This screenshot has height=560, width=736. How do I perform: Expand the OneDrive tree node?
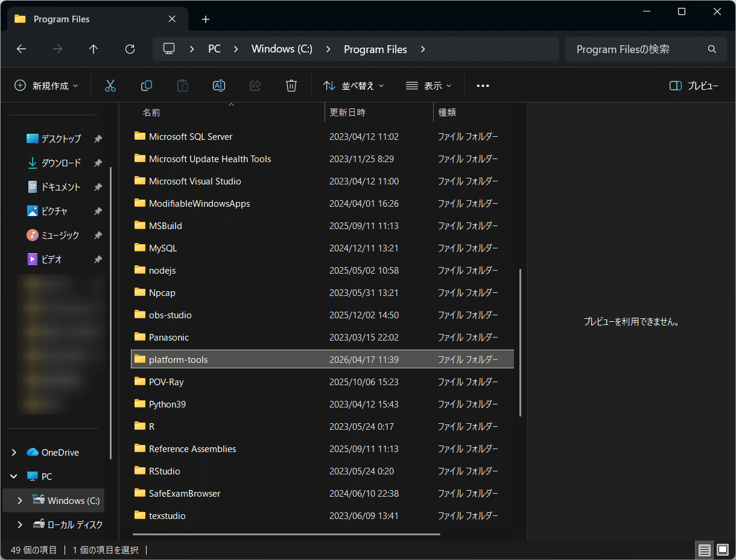point(14,452)
